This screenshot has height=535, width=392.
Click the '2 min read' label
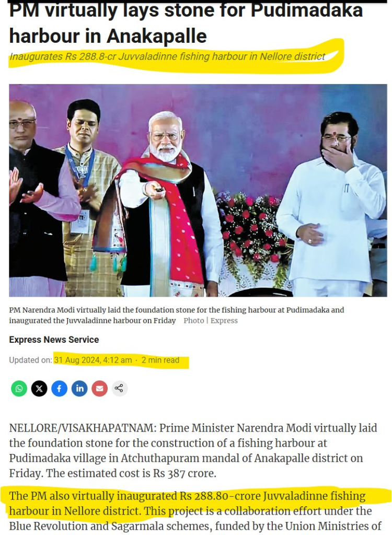pyautogui.click(x=160, y=360)
